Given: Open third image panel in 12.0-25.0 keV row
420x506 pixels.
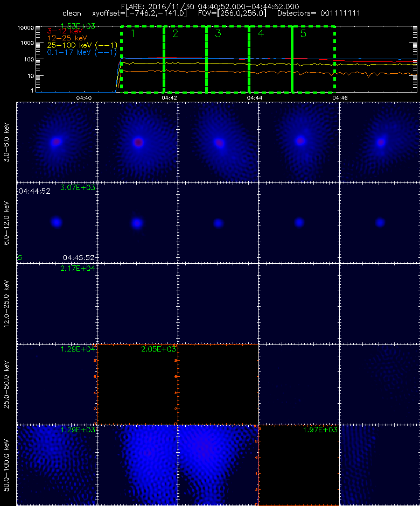Looking at the screenshot, I should coord(218,304).
